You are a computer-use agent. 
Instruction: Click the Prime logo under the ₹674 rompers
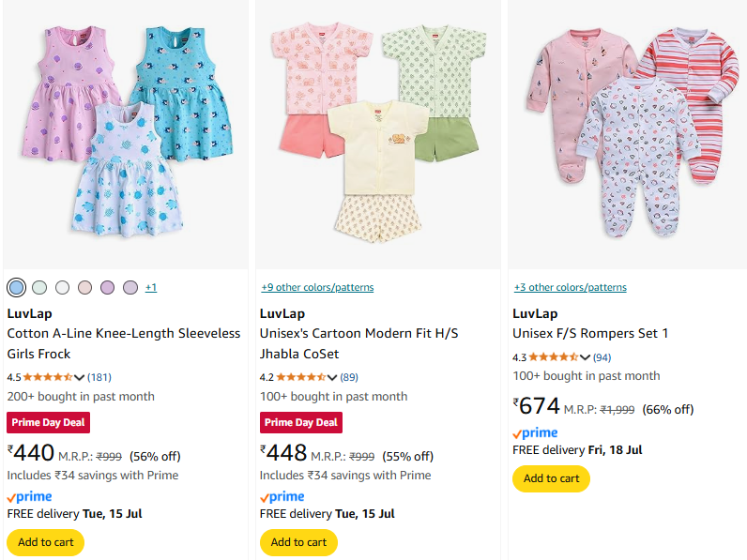tap(535, 432)
